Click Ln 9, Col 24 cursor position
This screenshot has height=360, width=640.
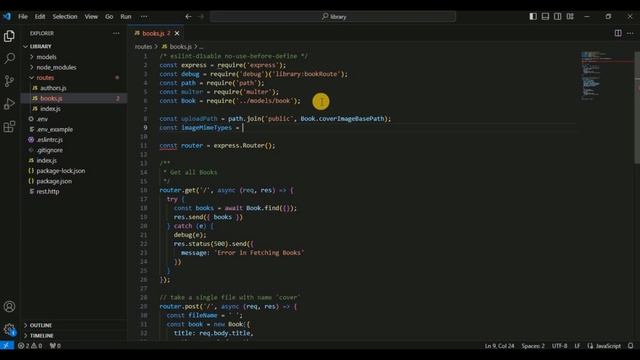(499, 346)
